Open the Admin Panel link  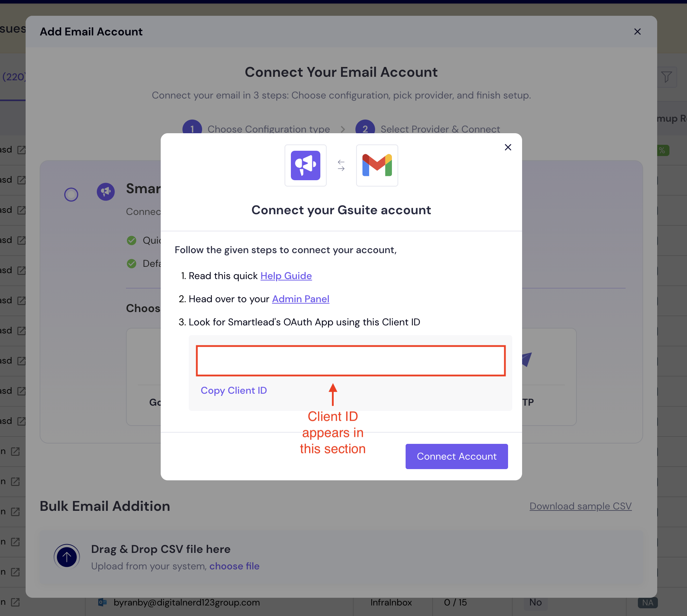(x=300, y=299)
